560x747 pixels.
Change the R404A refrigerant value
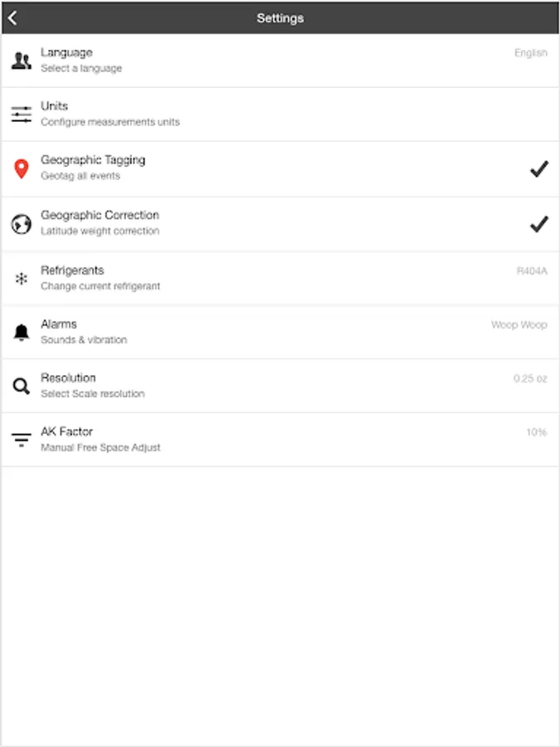click(532, 271)
